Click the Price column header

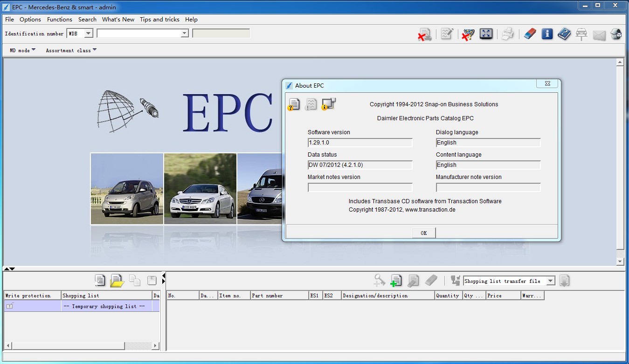coord(503,295)
